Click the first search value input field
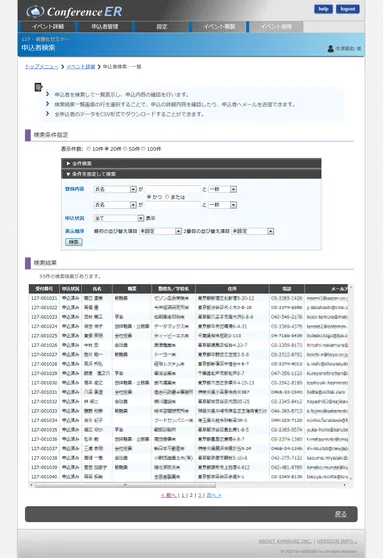This screenshot has width=384, height=559. [x=173, y=189]
